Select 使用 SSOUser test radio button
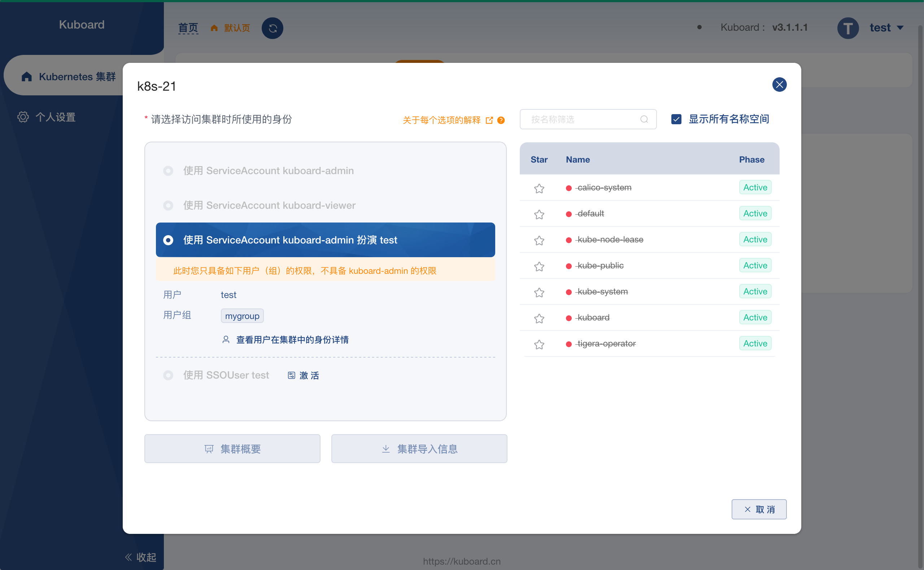 coord(167,375)
